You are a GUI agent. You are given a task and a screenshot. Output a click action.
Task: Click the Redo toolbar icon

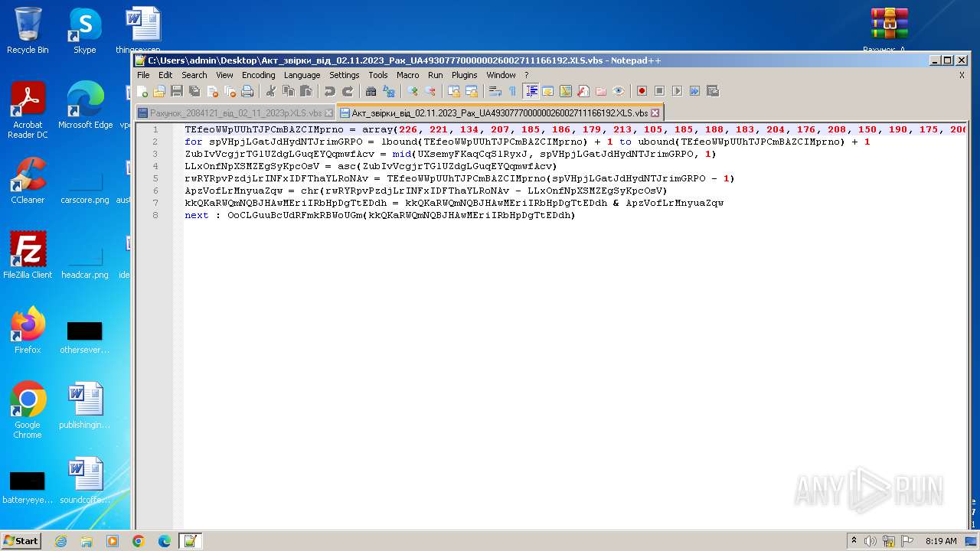[x=347, y=91]
